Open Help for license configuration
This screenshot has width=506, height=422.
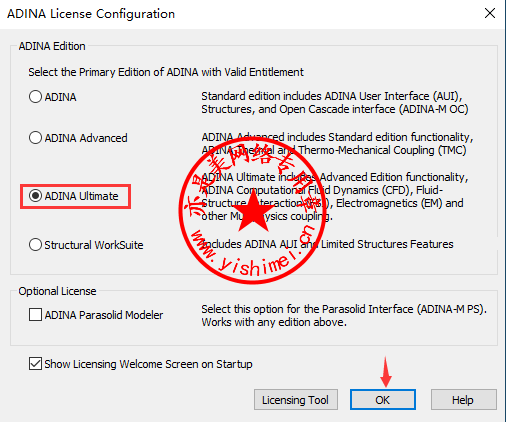(464, 400)
